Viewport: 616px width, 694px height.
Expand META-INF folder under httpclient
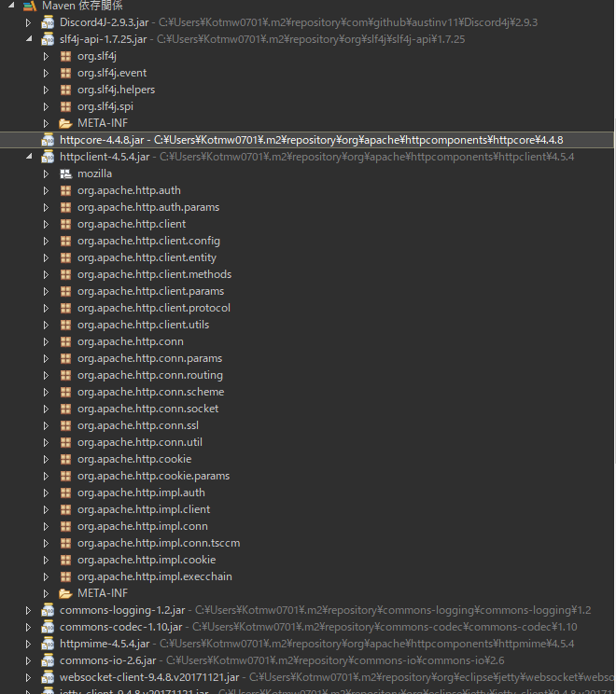point(46,593)
